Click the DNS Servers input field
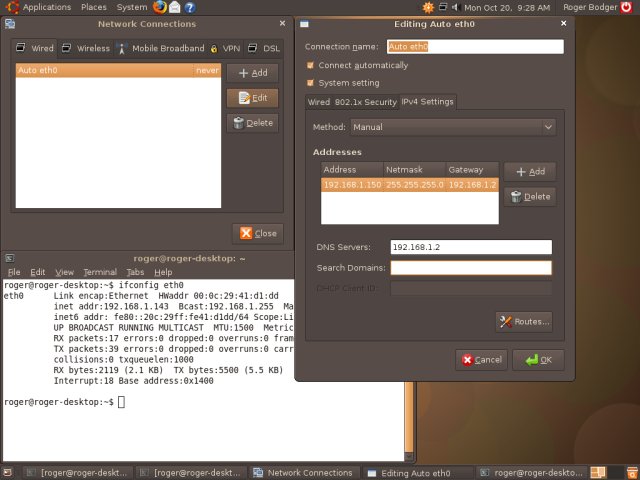The image size is (640, 480). (x=471, y=247)
